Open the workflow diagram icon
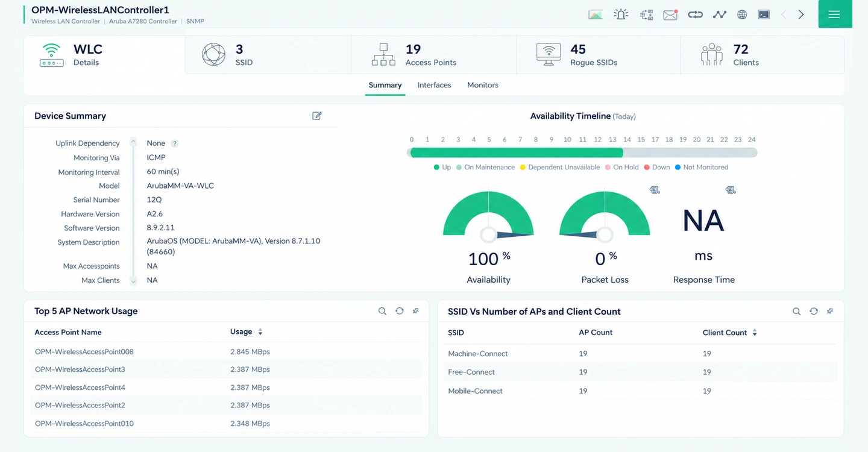Image resolution: width=868 pixels, height=452 pixels. pos(646,14)
